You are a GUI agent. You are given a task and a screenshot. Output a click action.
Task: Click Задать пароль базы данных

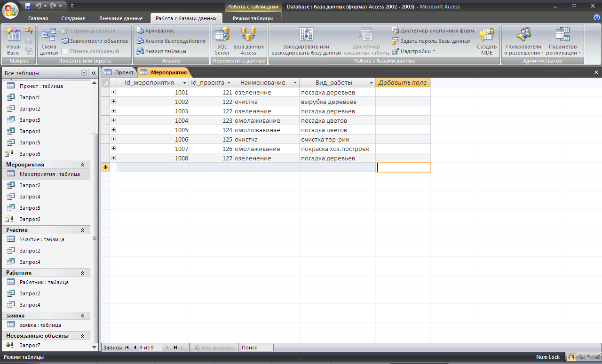coord(431,41)
